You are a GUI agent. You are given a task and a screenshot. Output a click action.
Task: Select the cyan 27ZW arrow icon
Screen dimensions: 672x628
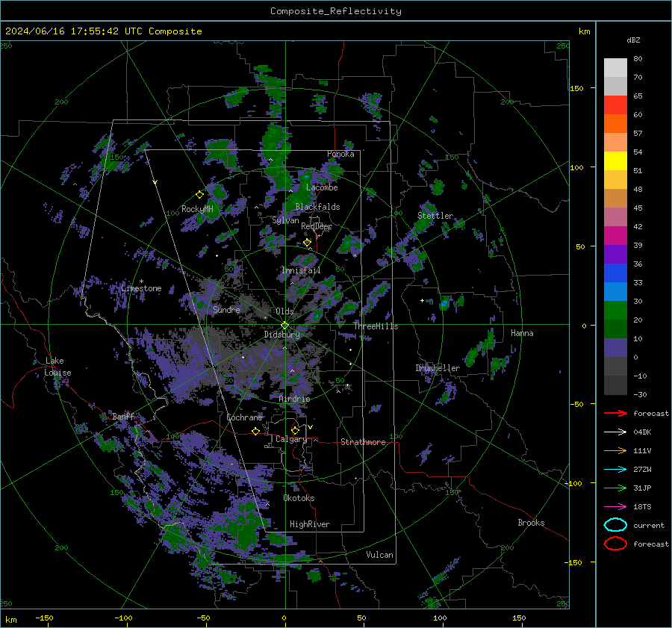[615, 470]
